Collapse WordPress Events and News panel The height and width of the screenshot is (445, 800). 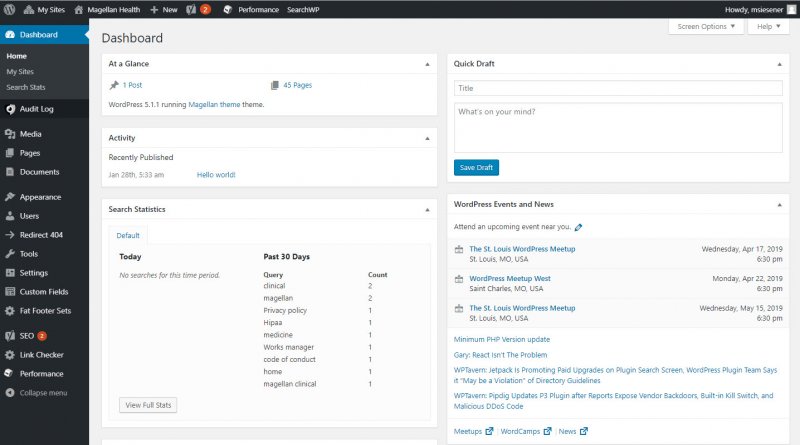click(x=779, y=205)
